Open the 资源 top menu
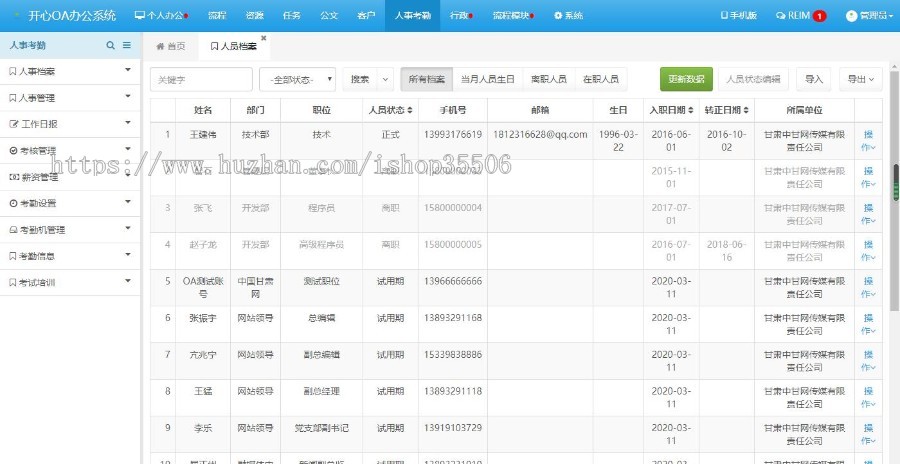Screen dimensions: 900x464 click(254, 16)
